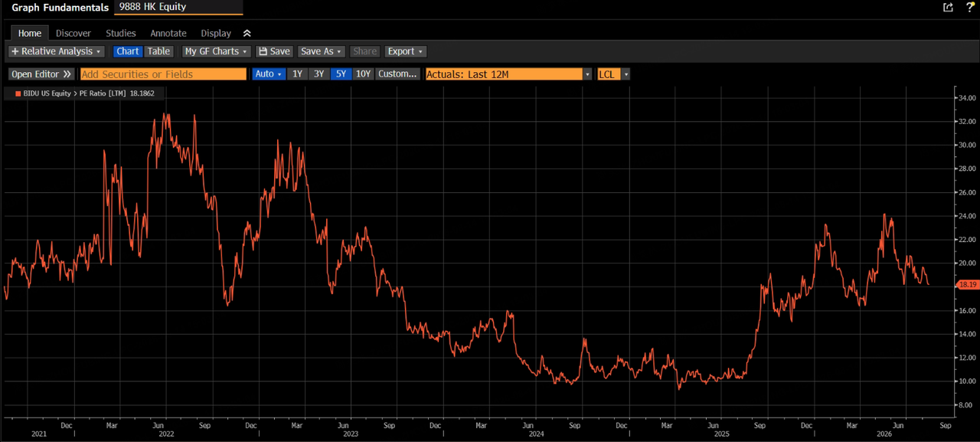
Task: Open the Auto periodicity dropdown
Action: 269,74
